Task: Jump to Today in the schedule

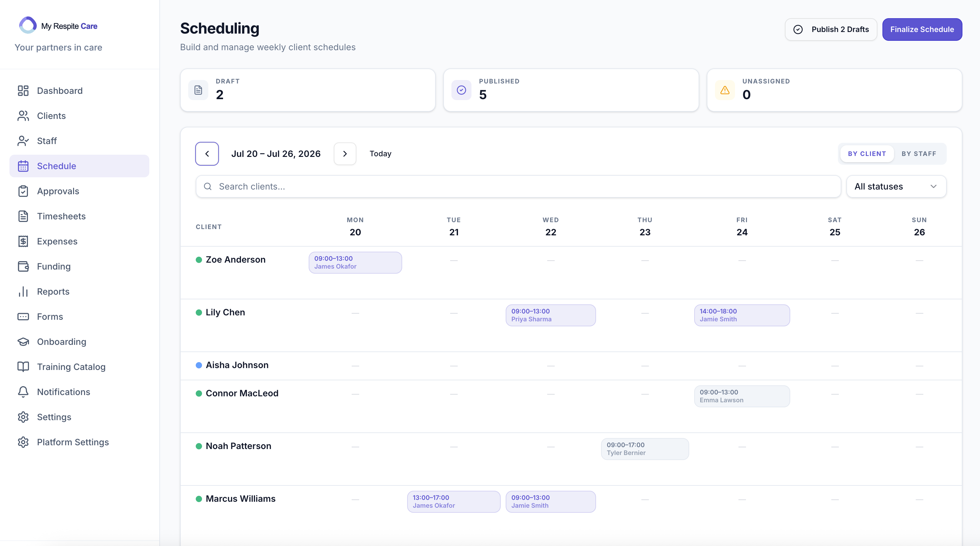Action: (381, 154)
